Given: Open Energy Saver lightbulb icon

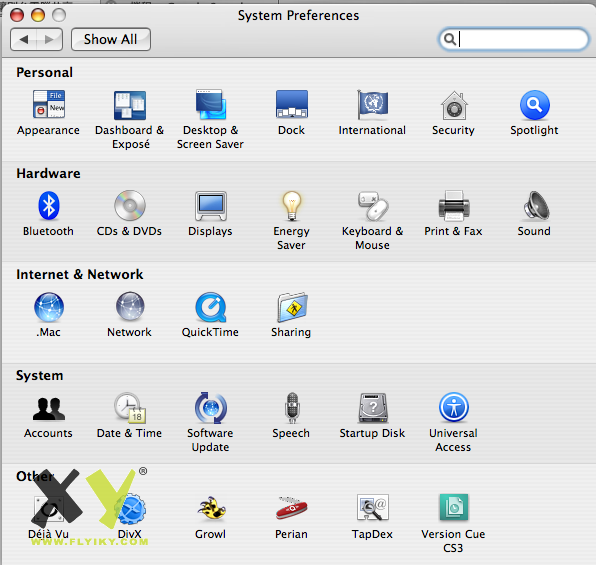Looking at the screenshot, I should tap(292, 206).
